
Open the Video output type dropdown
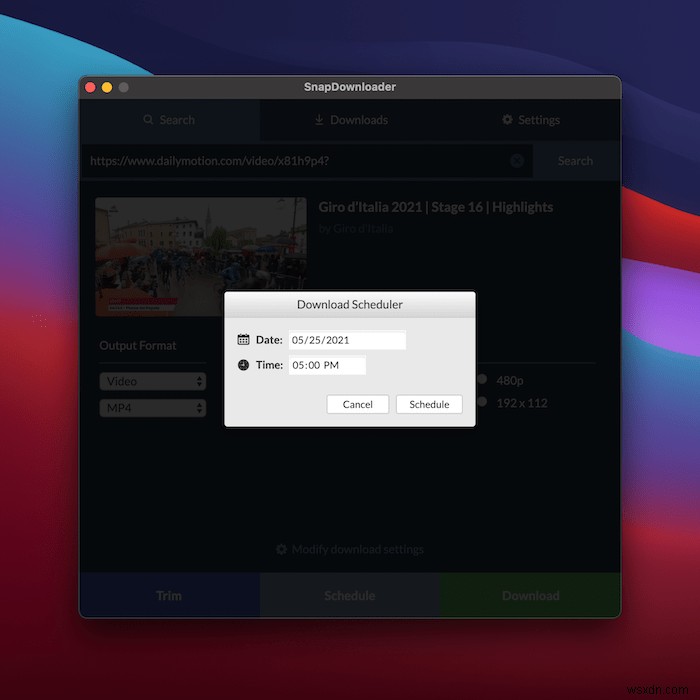[x=153, y=381]
